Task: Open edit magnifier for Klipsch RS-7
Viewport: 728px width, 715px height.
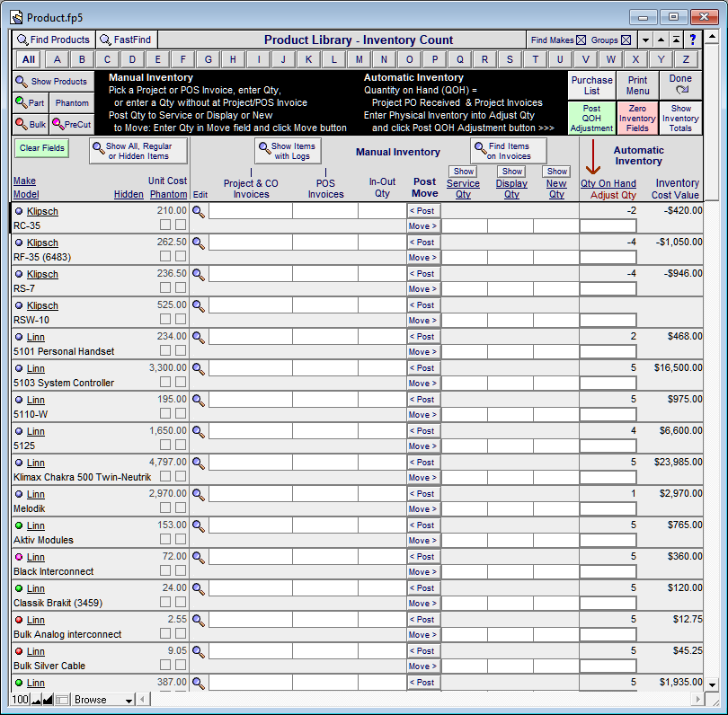Action: [199, 275]
